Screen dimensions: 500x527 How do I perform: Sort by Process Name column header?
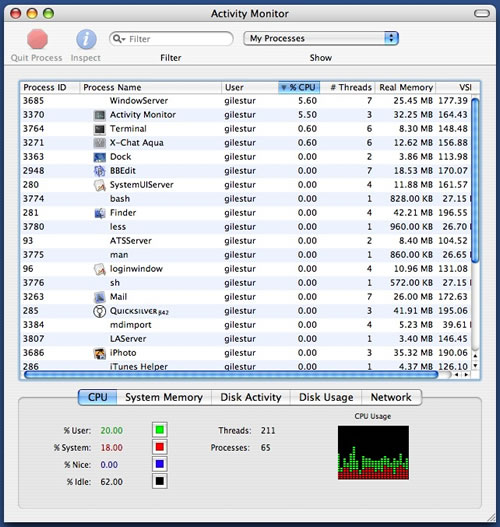150,87
